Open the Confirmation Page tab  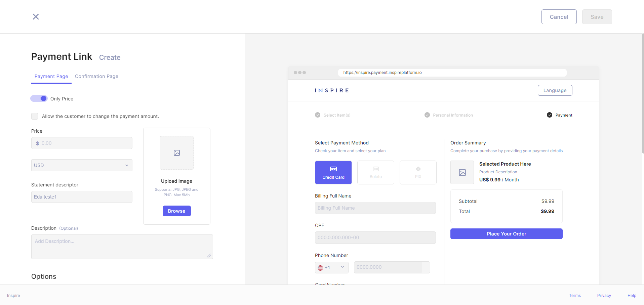[x=96, y=76]
